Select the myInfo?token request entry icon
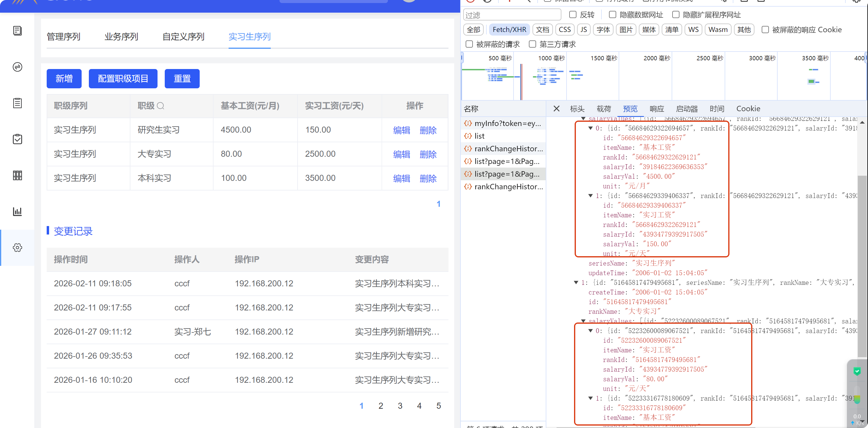868x428 pixels. click(468, 124)
